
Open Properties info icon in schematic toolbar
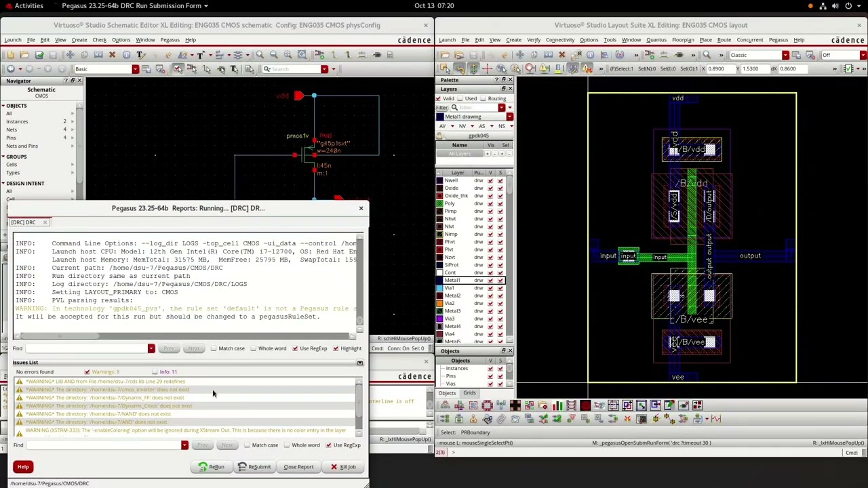coord(126,54)
